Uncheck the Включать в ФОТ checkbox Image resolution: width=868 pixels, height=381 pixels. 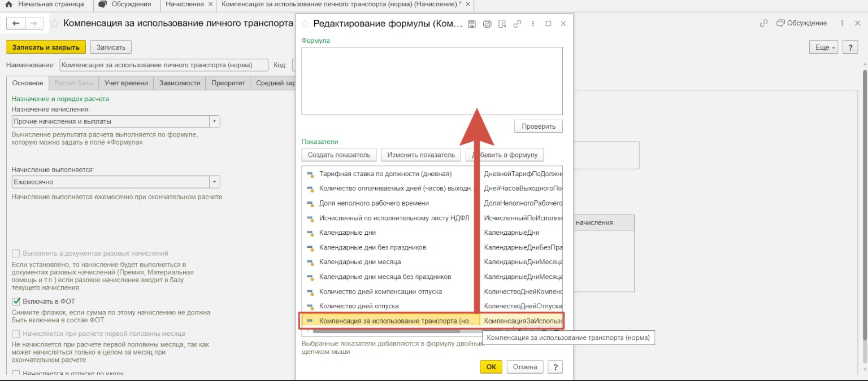coord(16,301)
